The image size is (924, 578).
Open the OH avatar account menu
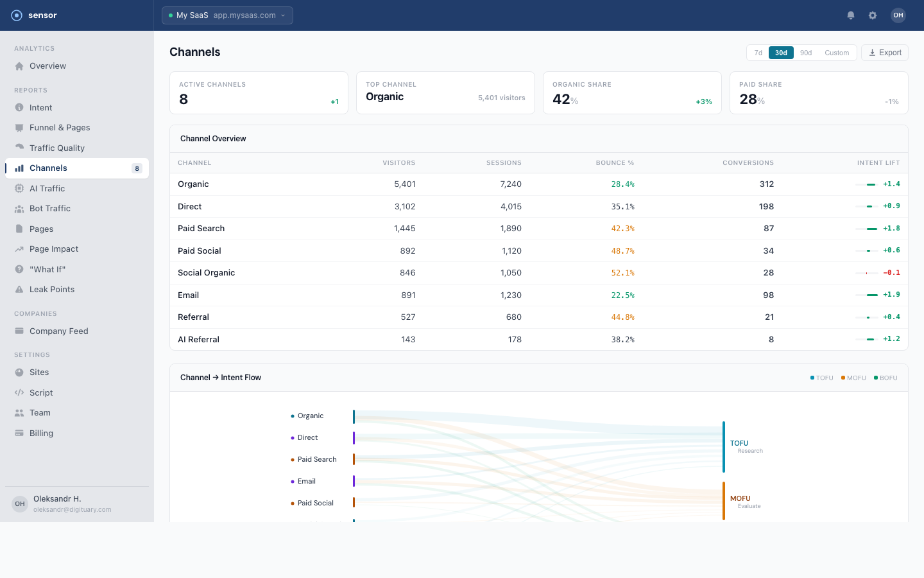pyautogui.click(x=898, y=15)
